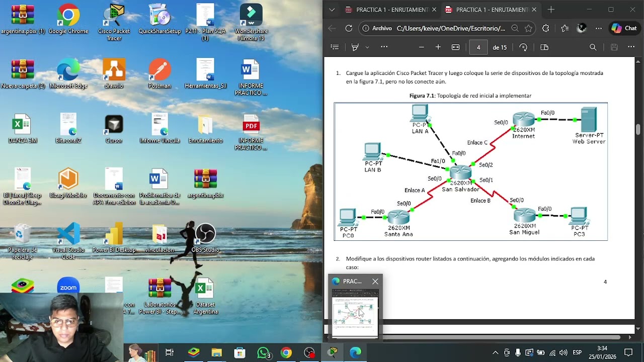The width and height of the screenshot is (644, 362).
Task: Toggle fit to width in PDF toolbar
Action: (x=456, y=47)
